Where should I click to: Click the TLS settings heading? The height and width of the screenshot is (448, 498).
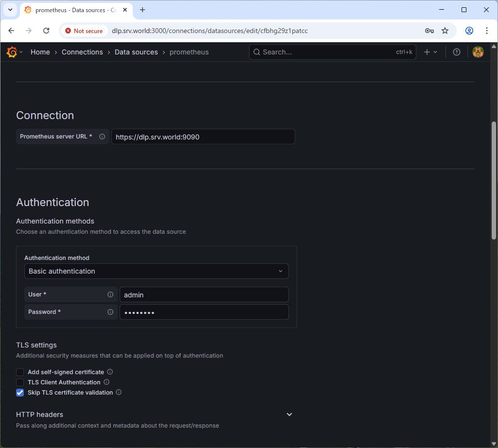coord(36,345)
